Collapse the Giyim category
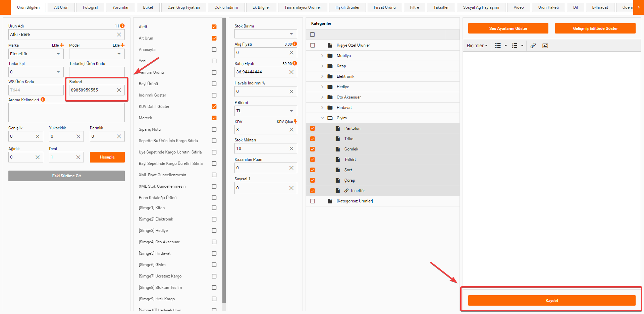Viewport: 644px width, 314px height. [322, 118]
